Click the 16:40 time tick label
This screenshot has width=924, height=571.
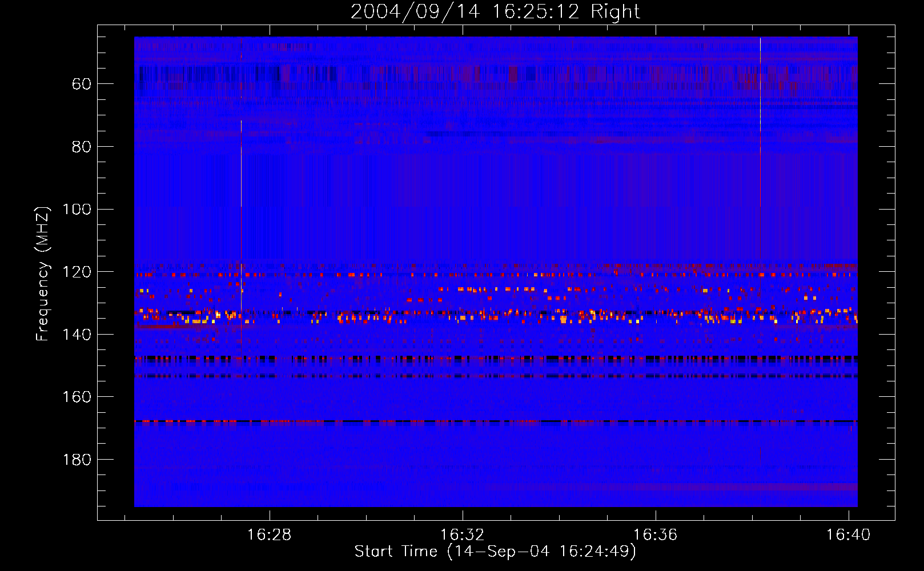point(849,534)
